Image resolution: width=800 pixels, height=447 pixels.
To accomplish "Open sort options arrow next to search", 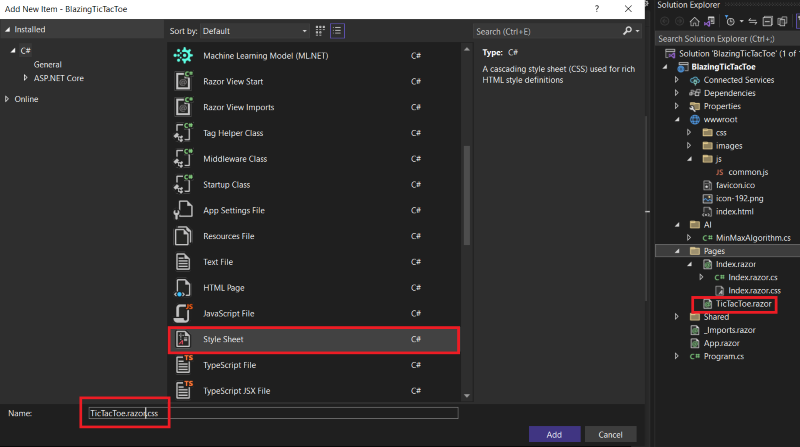I will pyautogui.click(x=637, y=31).
